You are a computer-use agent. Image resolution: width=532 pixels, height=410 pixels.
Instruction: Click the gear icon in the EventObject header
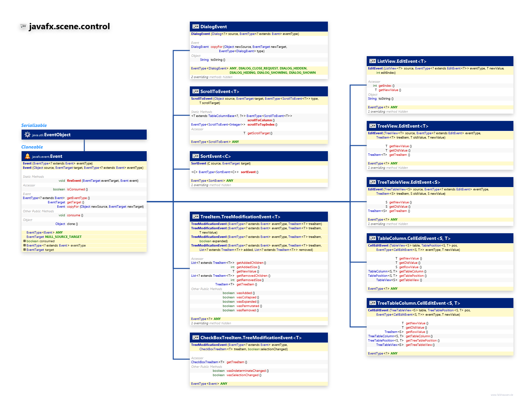click(28, 135)
